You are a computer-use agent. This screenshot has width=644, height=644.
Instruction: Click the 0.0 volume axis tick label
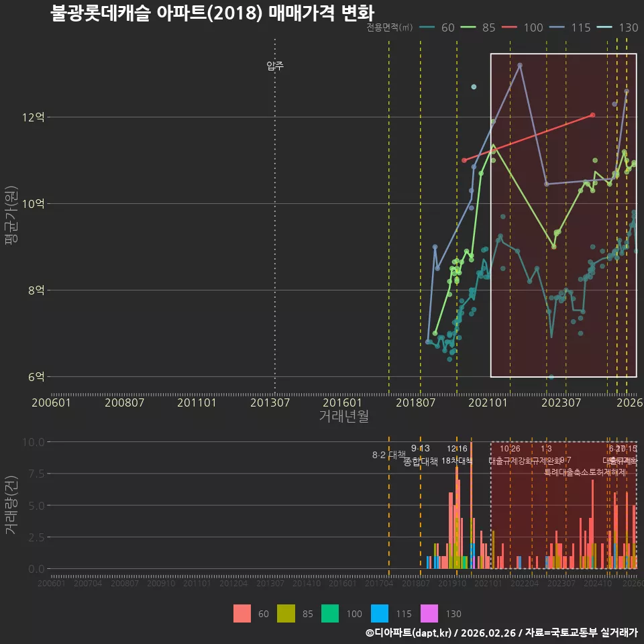(x=36, y=569)
